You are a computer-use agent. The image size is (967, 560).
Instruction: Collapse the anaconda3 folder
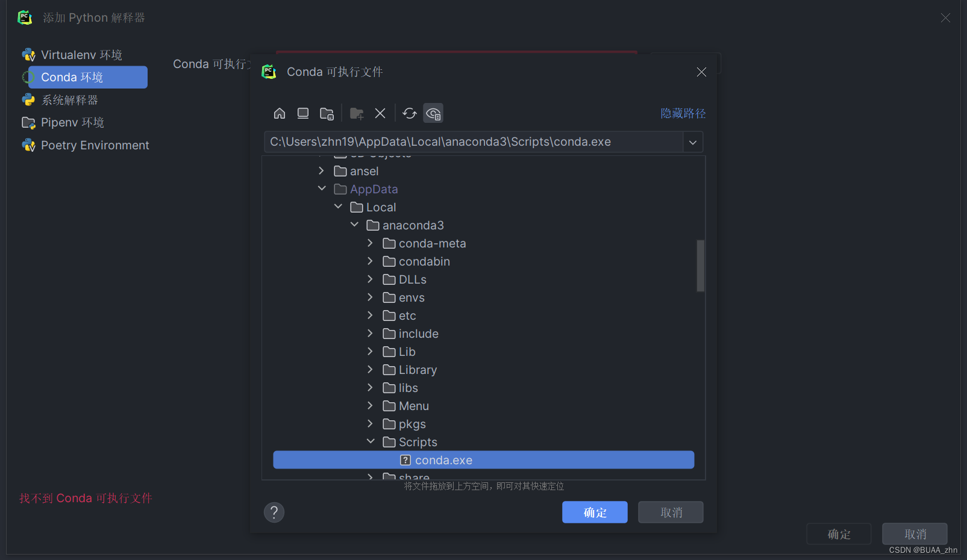[x=354, y=225]
